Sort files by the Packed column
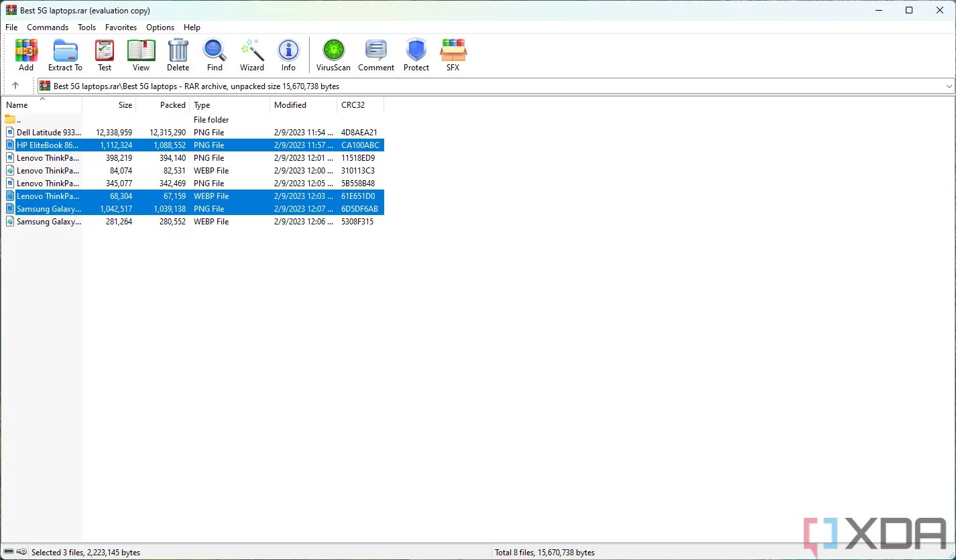Screen dimensions: 956x560 (172, 105)
